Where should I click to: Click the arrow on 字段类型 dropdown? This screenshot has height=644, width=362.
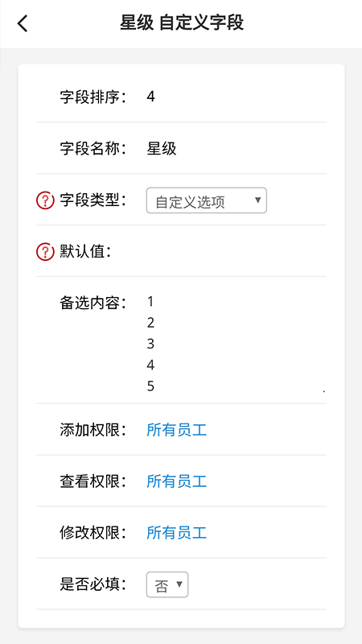tap(257, 200)
